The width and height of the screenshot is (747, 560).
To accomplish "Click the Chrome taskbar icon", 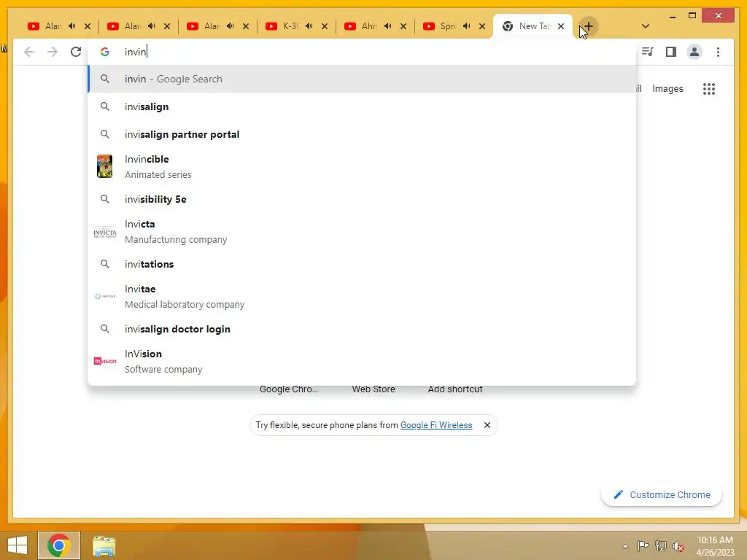I will [59, 545].
